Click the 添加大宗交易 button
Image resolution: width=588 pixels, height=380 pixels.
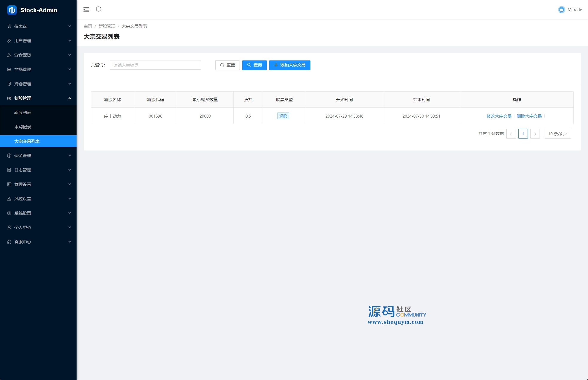[x=290, y=65]
